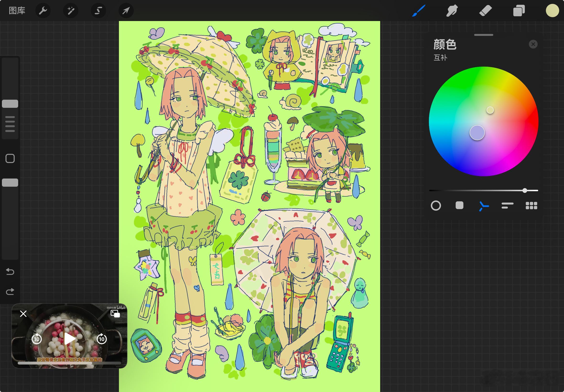Tap the active color swatch in top bar
This screenshot has height=392, width=564.
pyautogui.click(x=553, y=11)
